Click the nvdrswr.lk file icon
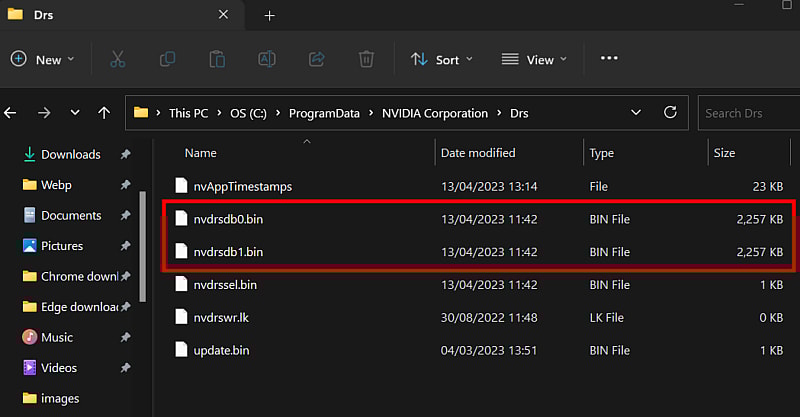This screenshot has width=800, height=417. click(181, 317)
